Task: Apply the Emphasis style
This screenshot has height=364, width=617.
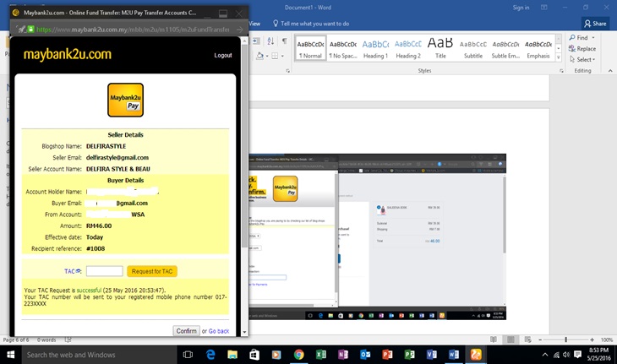Action: pyautogui.click(x=538, y=49)
